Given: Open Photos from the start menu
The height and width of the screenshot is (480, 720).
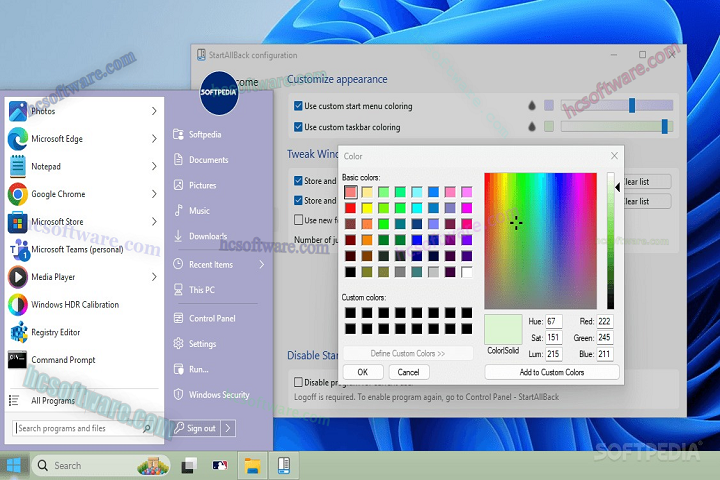Looking at the screenshot, I should (x=43, y=111).
